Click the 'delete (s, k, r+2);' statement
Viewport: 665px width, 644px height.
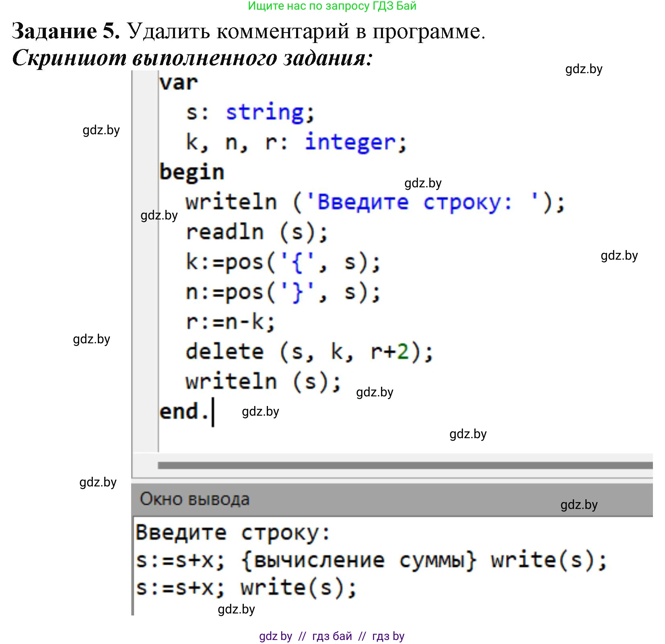coord(309,352)
